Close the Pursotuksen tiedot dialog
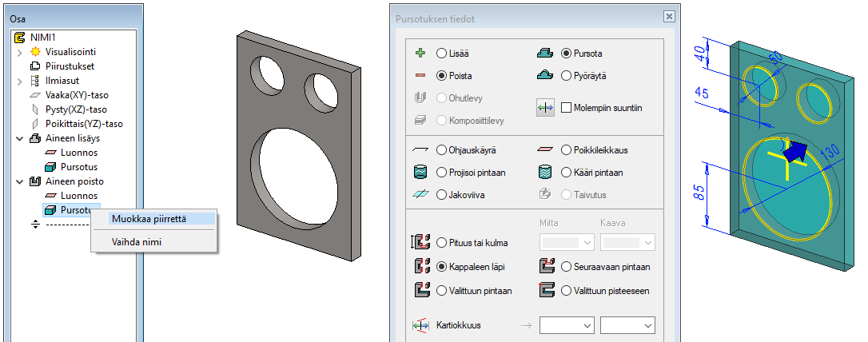The width and height of the screenshot is (868, 342). [668, 17]
